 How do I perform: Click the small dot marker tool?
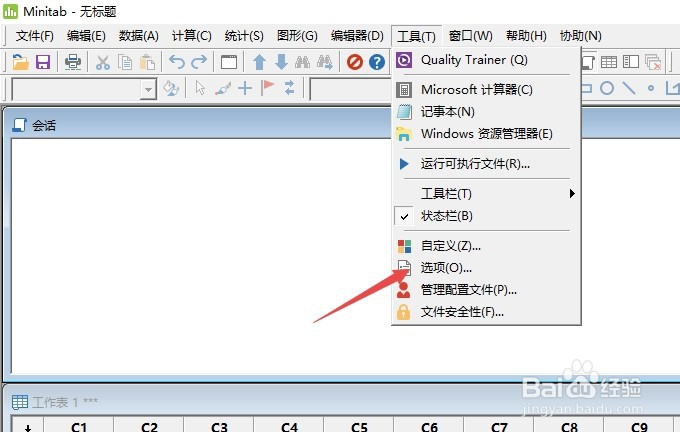(x=651, y=88)
